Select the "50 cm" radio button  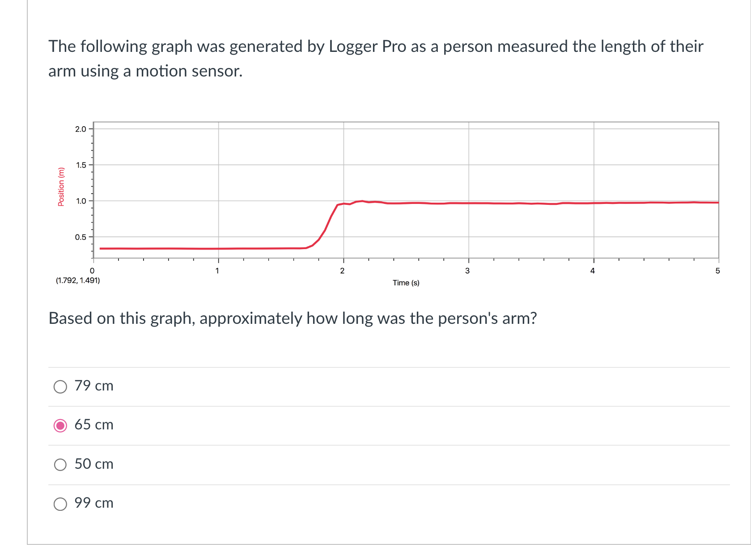pos(60,464)
